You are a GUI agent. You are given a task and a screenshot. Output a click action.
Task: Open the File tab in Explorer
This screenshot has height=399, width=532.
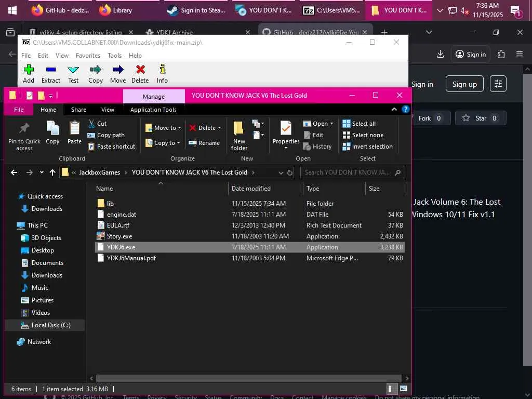pos(19,110)
